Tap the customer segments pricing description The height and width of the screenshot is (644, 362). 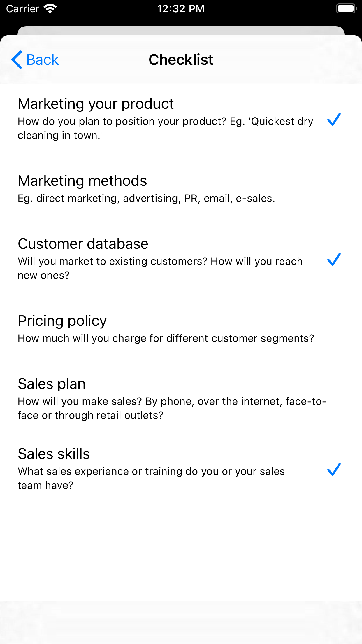[166, 338]
